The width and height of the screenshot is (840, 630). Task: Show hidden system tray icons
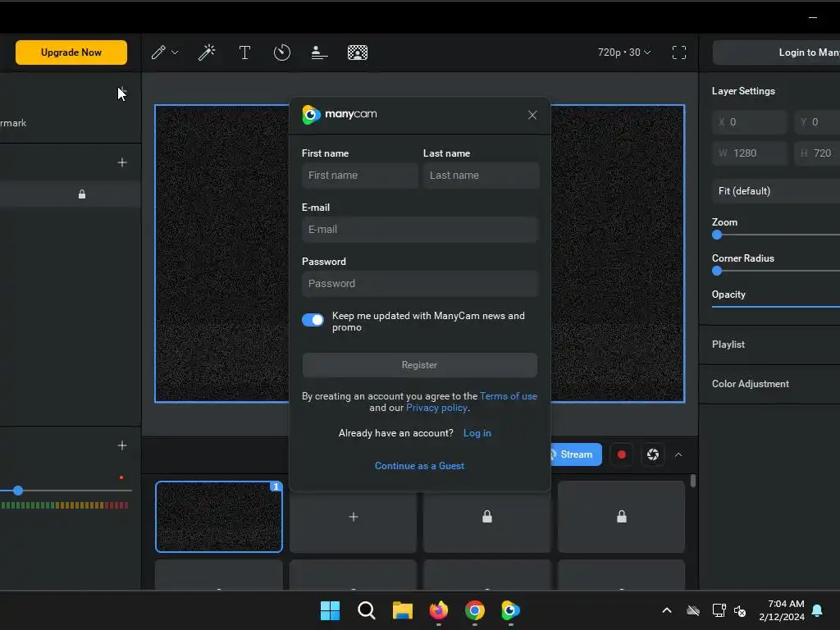click(667, 610)
